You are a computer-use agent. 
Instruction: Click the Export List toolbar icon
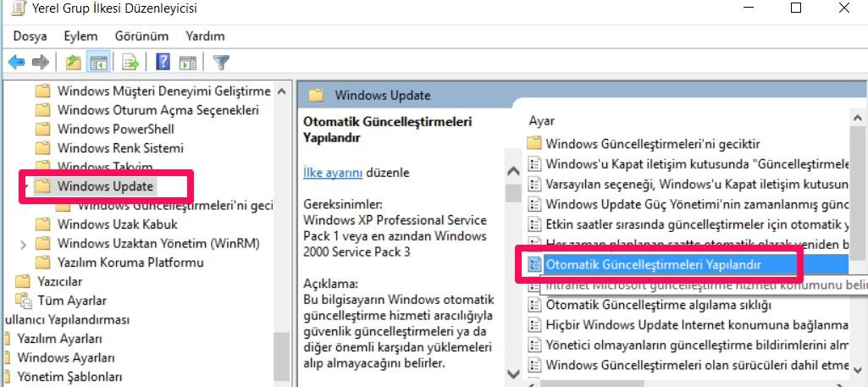coord(130,62)
